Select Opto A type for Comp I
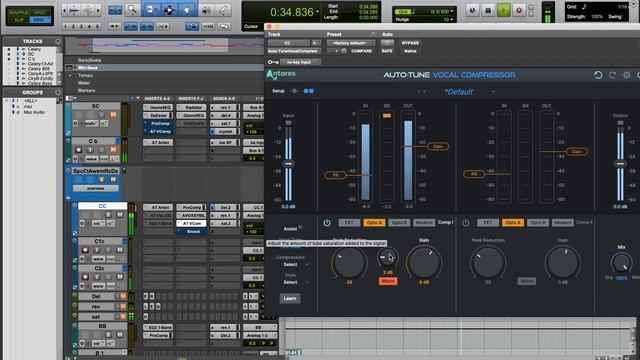The width and height of the screenshot is (640, 360). click(x=374, y=223)
